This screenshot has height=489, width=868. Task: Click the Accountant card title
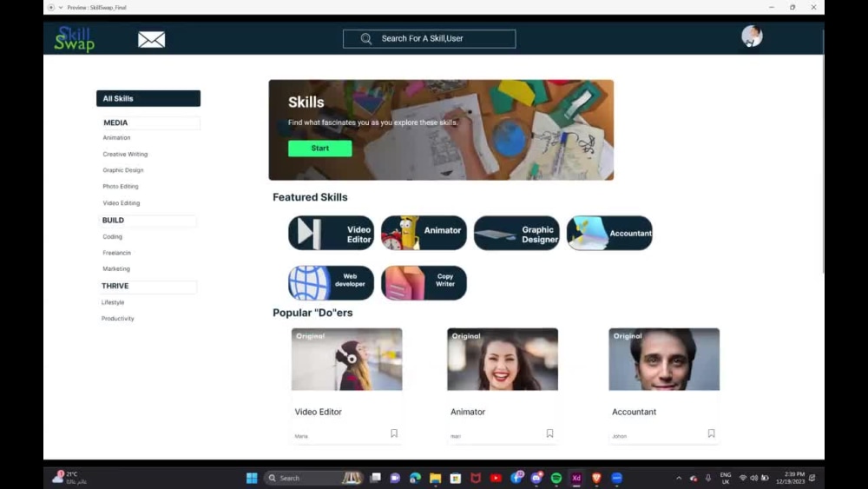[634, 412]
